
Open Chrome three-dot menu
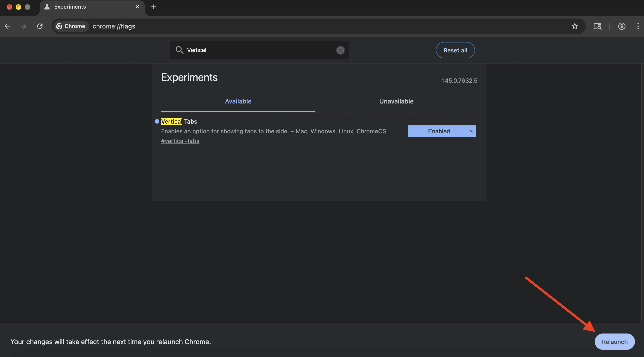(638, 26)
